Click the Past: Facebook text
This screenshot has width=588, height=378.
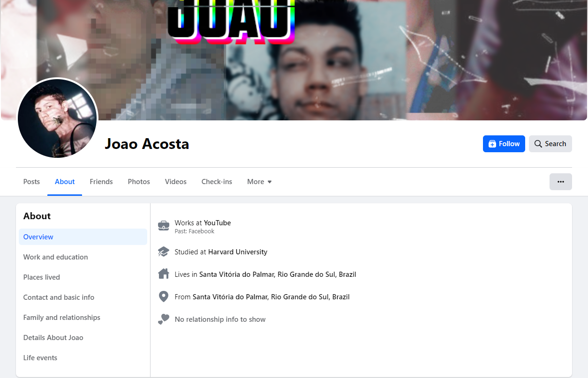(195, 231)
